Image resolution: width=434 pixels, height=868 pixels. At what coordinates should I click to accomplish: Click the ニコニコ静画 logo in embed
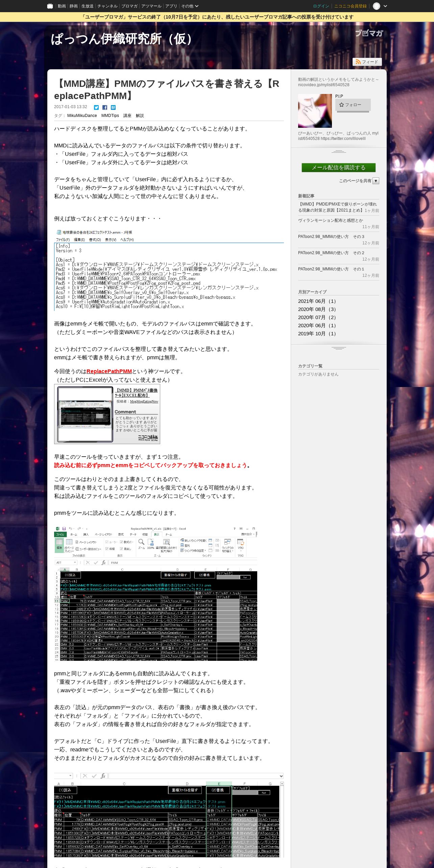click(148, 438)
